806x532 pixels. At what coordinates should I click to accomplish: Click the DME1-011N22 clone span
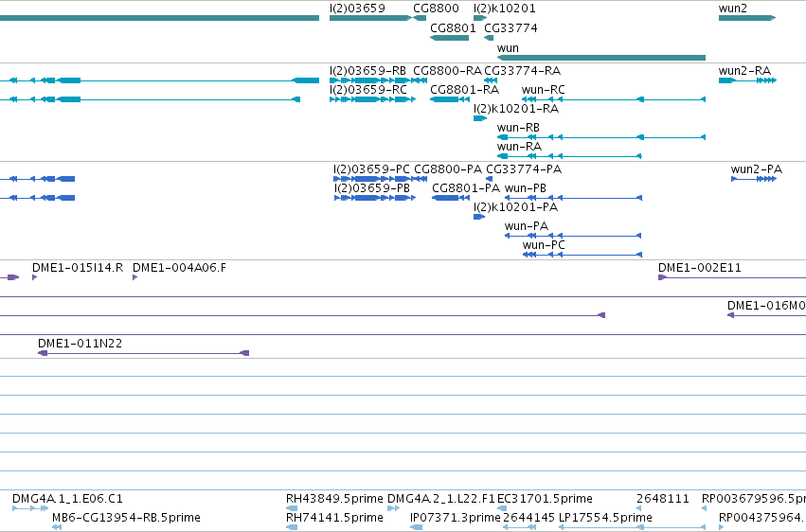pyautogui.click(x=143, y=353)
